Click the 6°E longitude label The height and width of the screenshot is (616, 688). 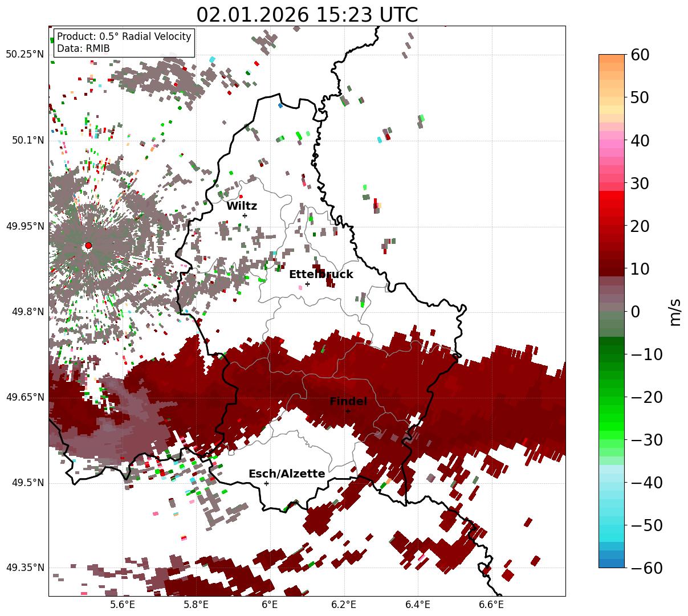270,604
